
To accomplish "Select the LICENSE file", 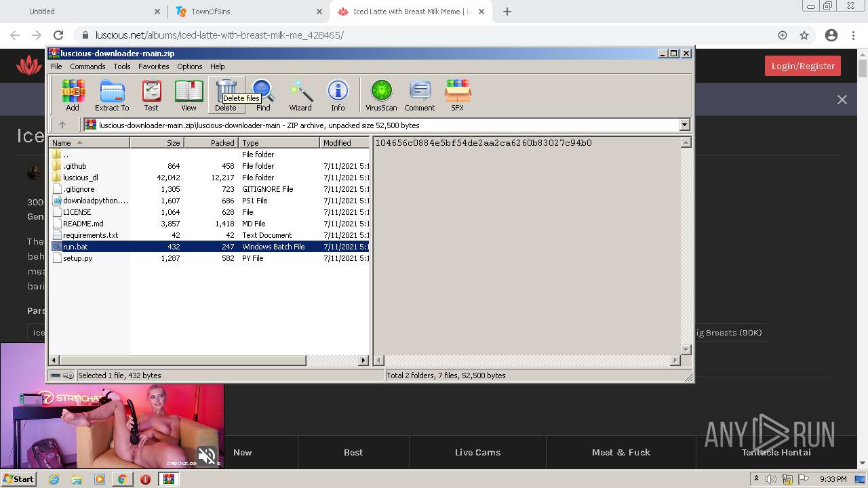I will click(209, 212).
